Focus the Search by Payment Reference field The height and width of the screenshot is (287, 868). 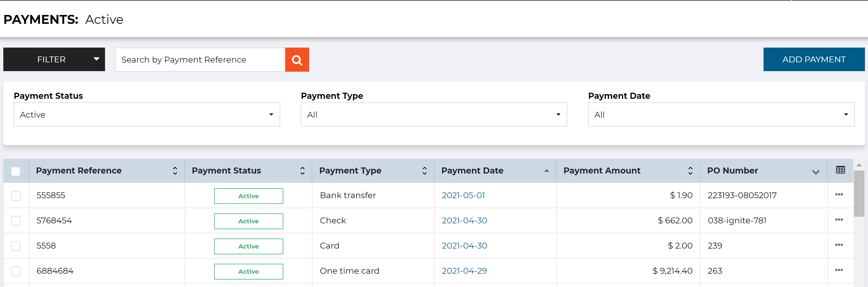pyautogui.click(x=200, y=60)
